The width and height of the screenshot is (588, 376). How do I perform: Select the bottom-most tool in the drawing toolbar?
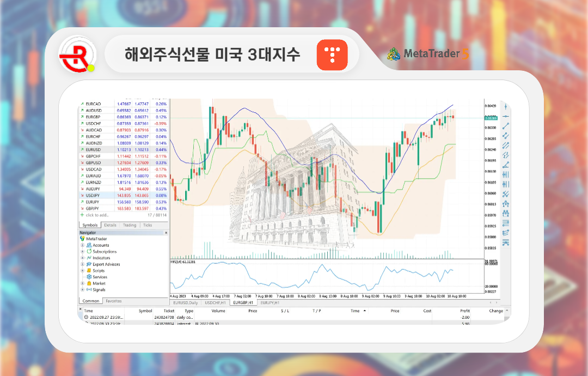click(x=505, y=242)
